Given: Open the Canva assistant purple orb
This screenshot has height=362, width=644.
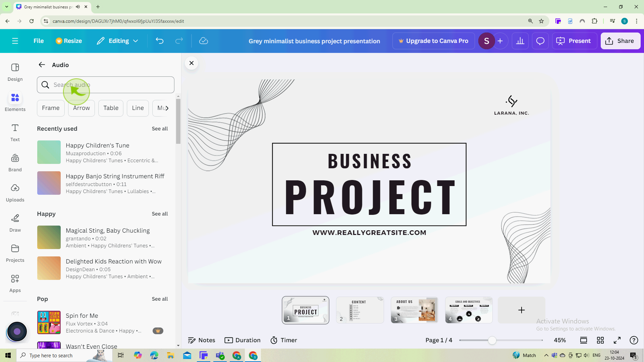Looking at the screenshot, I should [x=17, y=331].
